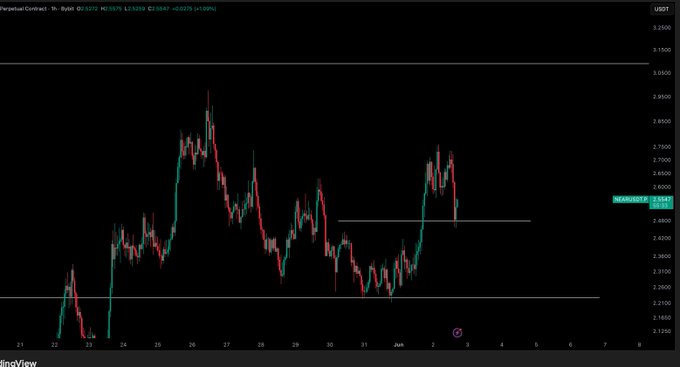The height and width of the screenshot is (367, 680).
Task: Click the 2.7000 price axis label
Action: coord(661,160)
